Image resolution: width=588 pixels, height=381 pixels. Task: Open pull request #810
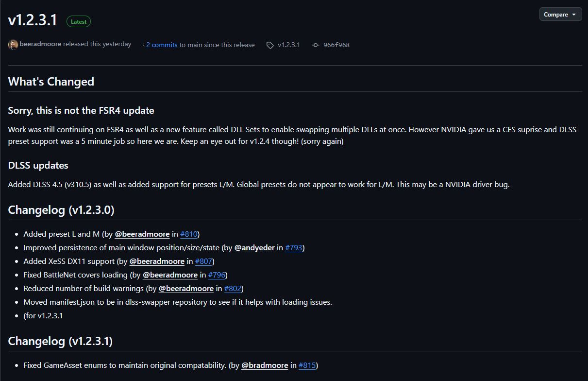click(189, 234)
